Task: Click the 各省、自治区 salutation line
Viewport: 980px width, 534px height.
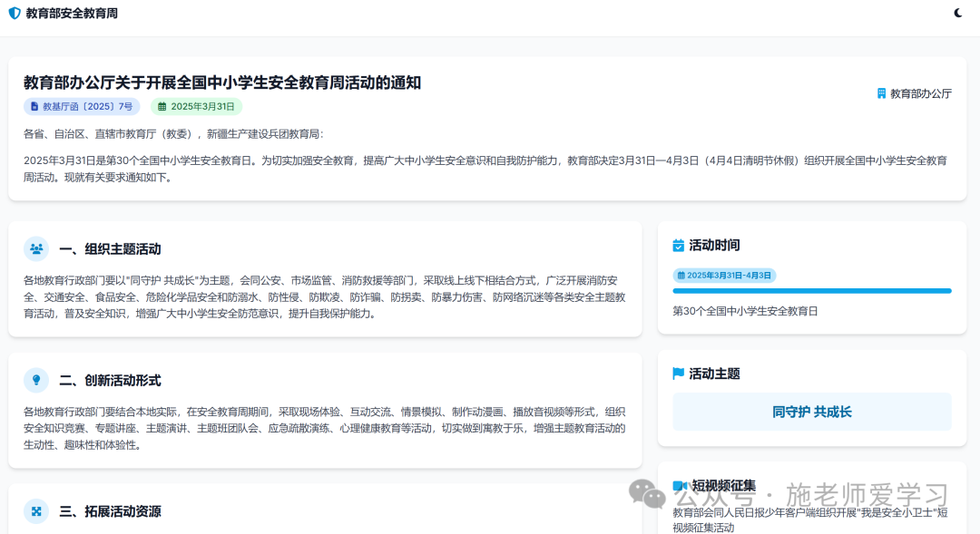Action: [x=173, y=133]
